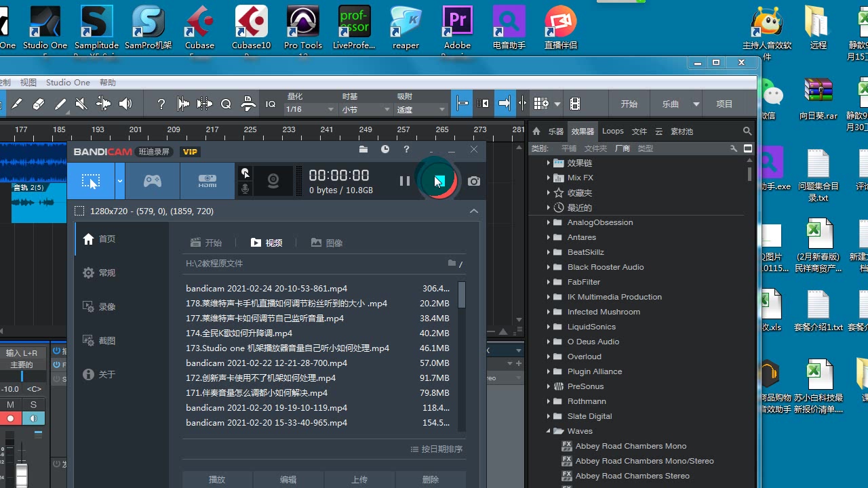Expand the Plugin Alliance folder
Image resolution: width=868 pixels, height=488 pixels.
tap(549, 371)
